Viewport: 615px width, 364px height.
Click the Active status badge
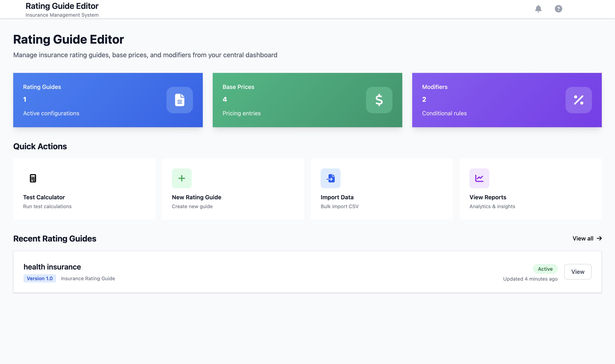pos(545,269)
